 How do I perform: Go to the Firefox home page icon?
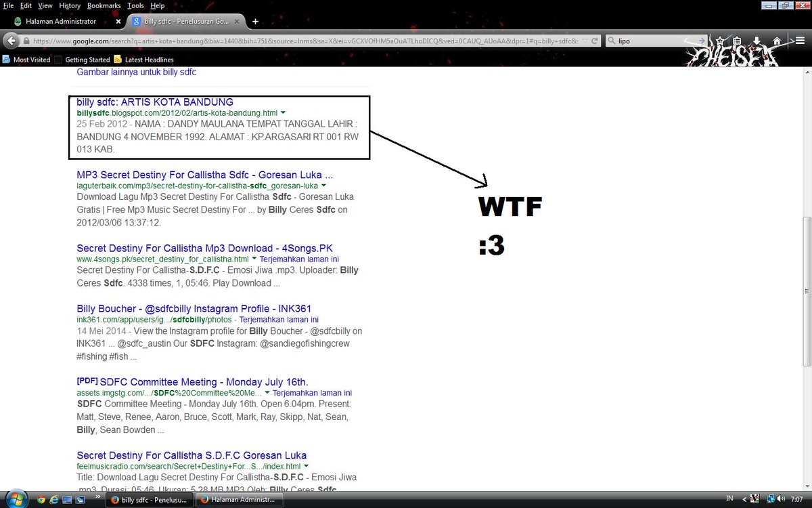tap(777, 41)
